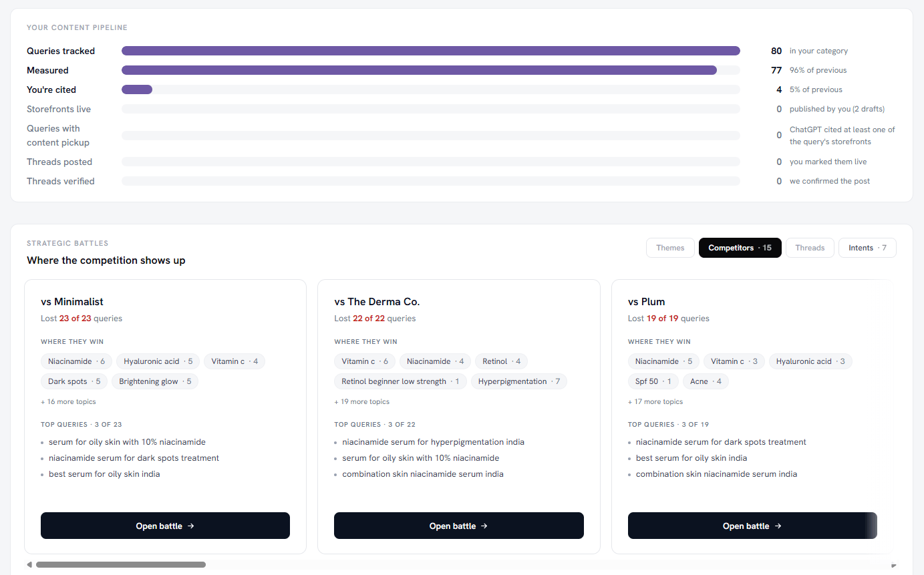Select the Niacinamide · 5 chip under Plum
924x575 pixels.
pos(663,361)
